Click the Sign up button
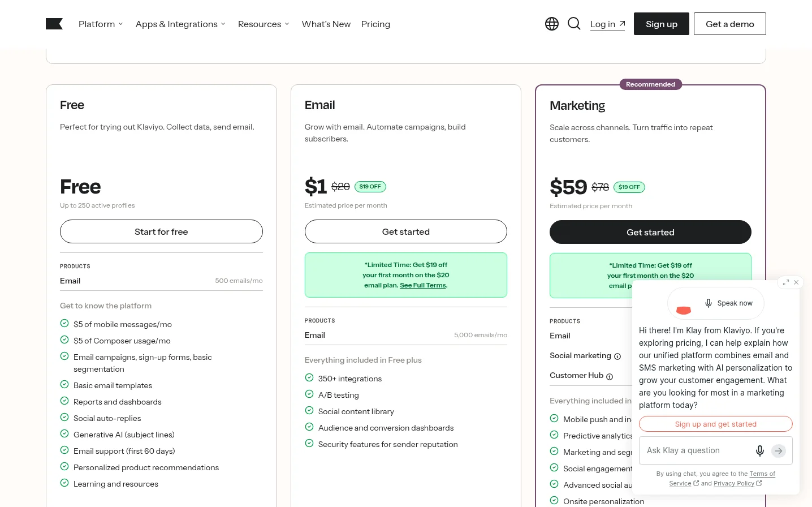This screenshot has height=507, width=812. 662,24
